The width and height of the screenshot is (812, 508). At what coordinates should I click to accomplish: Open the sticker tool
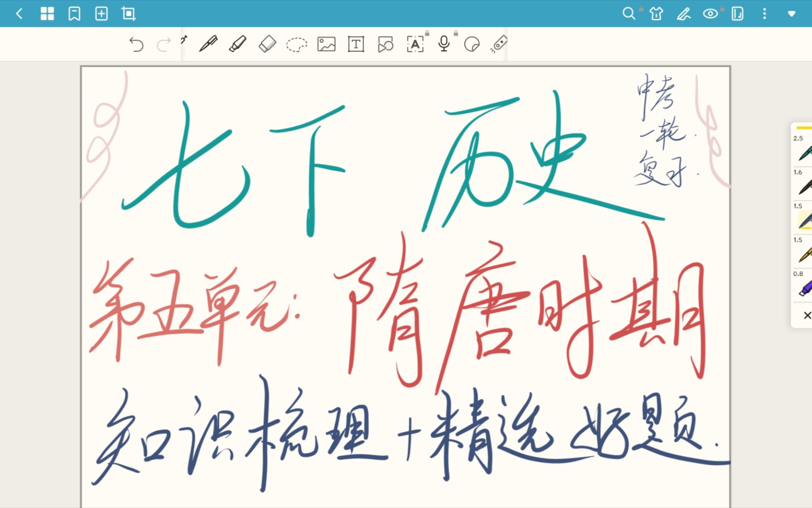pyautogui.click(x=472, y=44)
